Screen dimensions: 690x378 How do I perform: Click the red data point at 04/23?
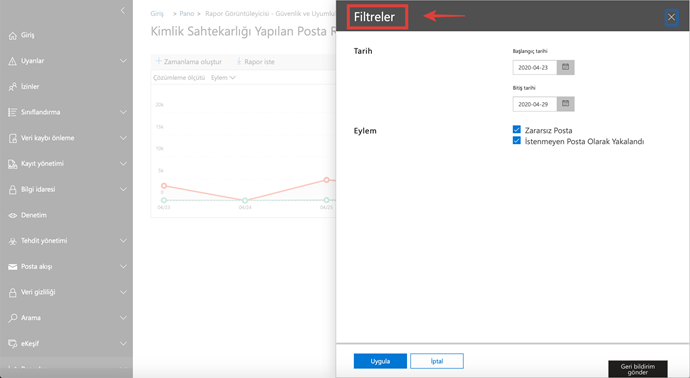[164, 186]
